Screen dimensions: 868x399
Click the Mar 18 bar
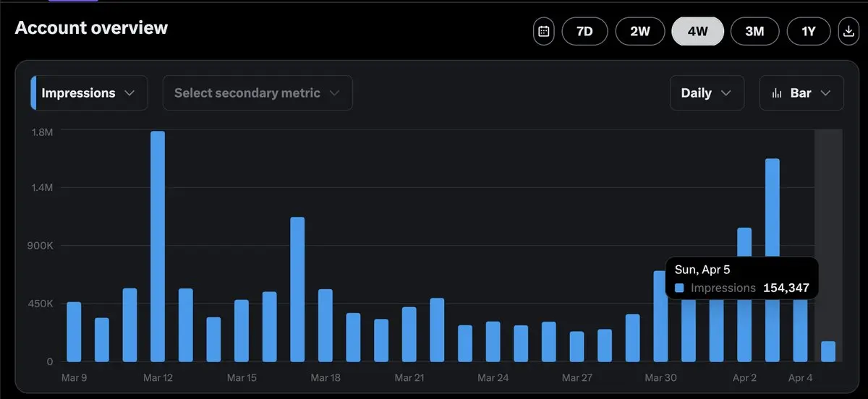click(325, 325)
